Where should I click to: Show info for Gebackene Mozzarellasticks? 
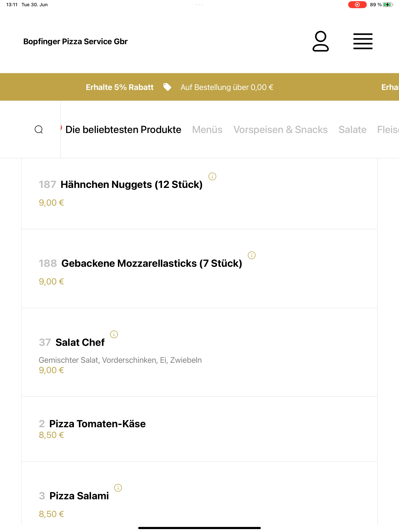coord(252,255)
